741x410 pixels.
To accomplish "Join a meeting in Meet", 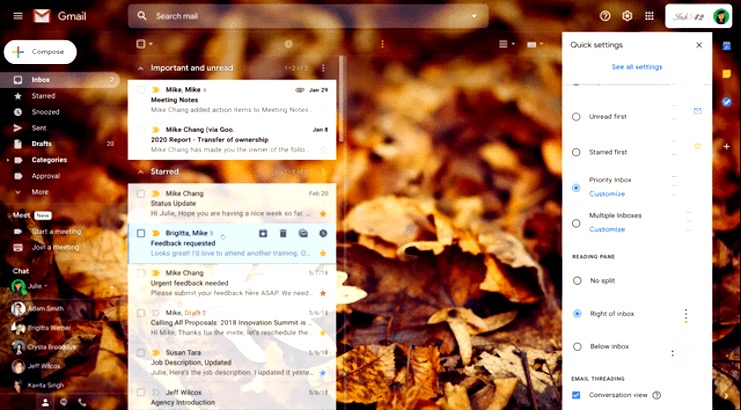I will pyautogui.click(x=55, y=248).
